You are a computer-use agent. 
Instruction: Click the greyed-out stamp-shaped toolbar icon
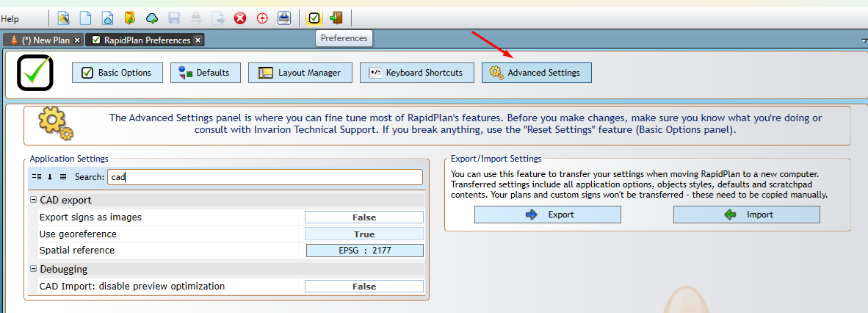click(x=196, y=18)
